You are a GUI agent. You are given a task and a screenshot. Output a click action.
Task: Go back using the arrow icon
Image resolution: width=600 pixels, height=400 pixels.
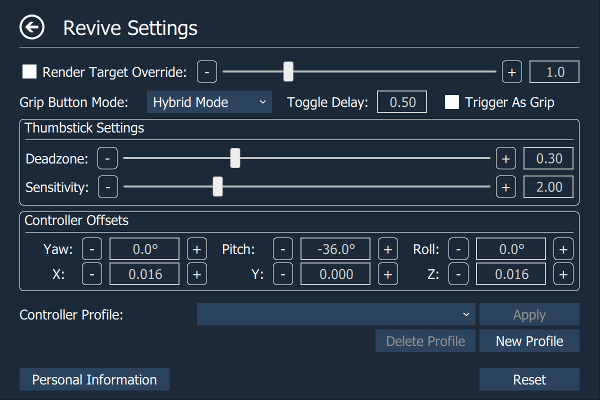pos(32,27)
